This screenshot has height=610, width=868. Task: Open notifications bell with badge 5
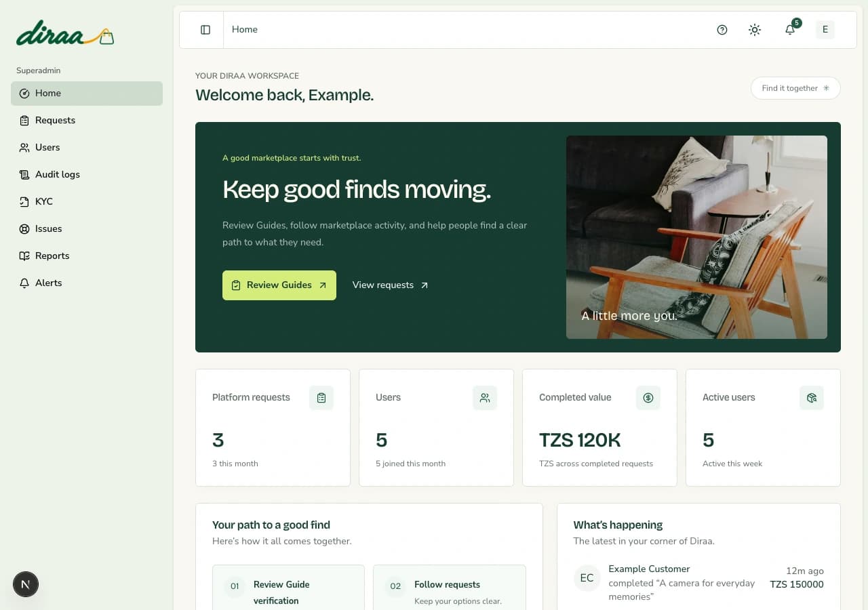790,30
